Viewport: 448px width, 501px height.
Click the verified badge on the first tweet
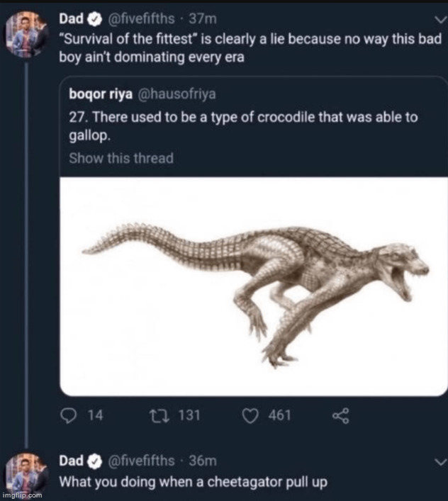(x=94, y=19)
